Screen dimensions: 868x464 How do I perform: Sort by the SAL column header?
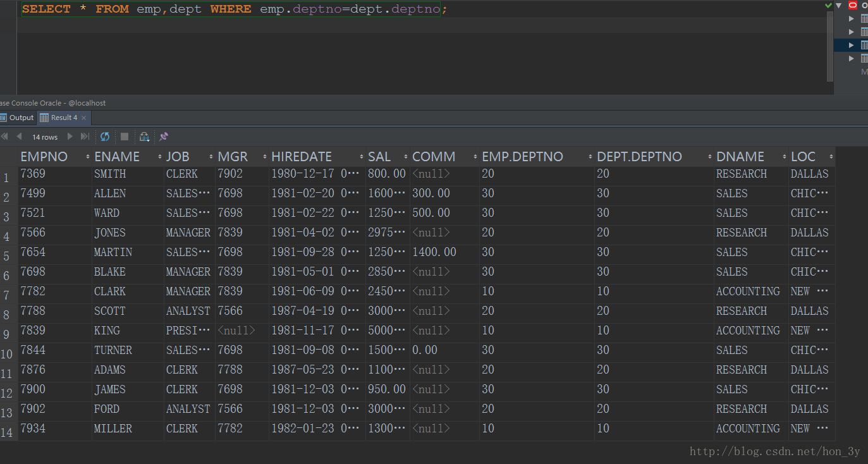(388, 157)
